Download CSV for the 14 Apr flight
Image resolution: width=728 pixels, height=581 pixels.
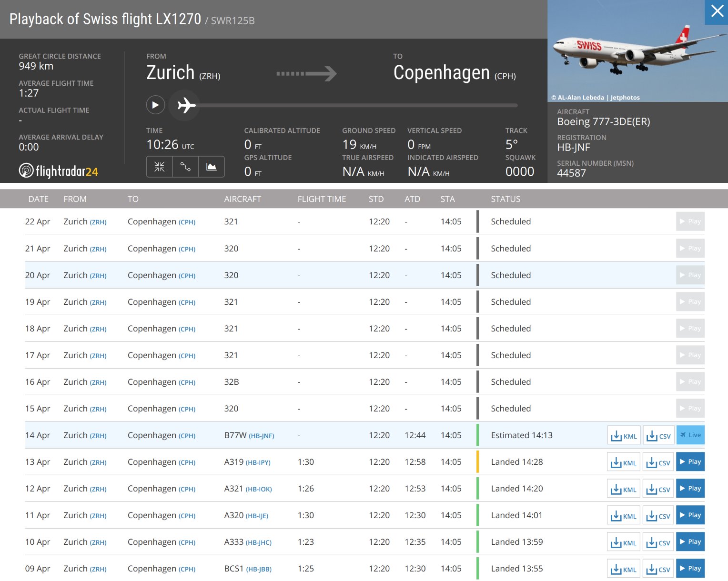(658, 435)
